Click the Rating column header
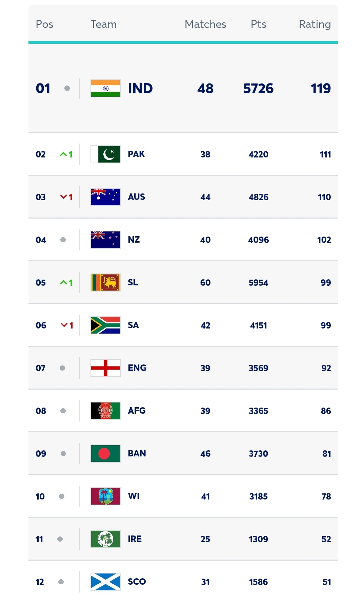 pyautogui.click(x=315, y=24)
